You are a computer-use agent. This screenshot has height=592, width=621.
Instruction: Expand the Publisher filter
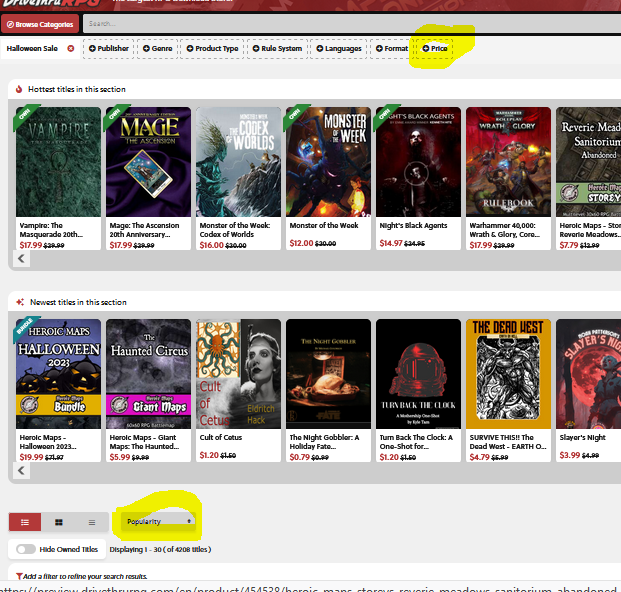click(109, 48)
